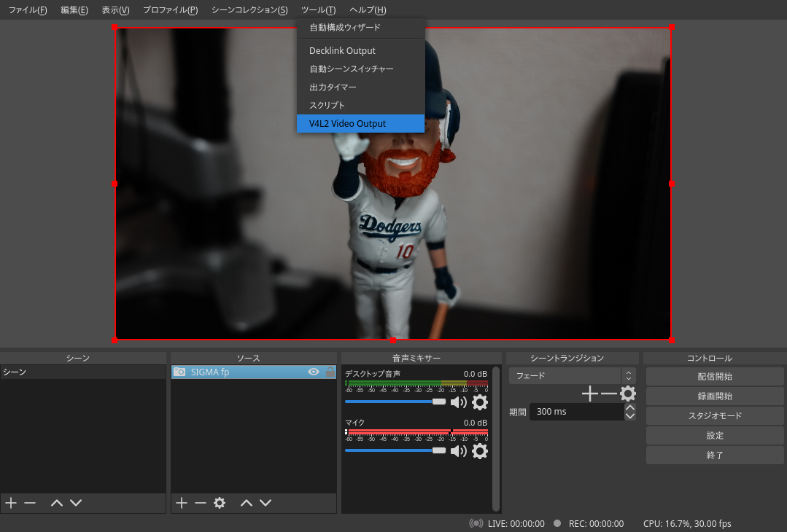Screen dimensions: 787x532
Task: Select 自動シーンスイッチャー menu entry
Action: (361, 69)
